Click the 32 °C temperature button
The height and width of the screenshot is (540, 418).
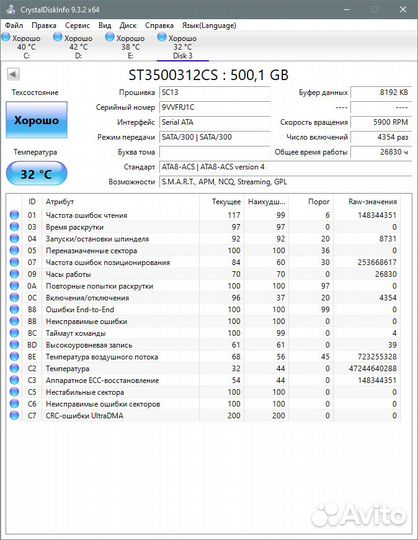pyautogui.click(x=36, y=174)
